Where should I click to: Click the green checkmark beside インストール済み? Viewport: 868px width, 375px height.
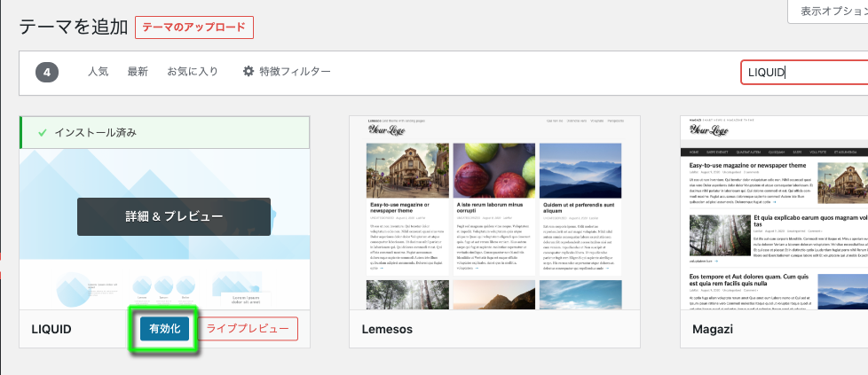[x=42, y=133]
